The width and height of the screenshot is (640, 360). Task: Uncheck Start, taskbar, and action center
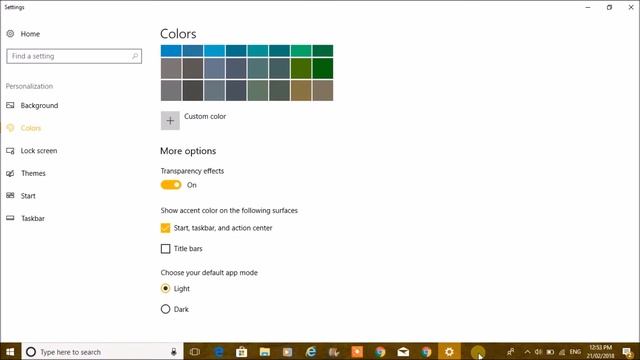pyautogui.click(x=165, y=228)
